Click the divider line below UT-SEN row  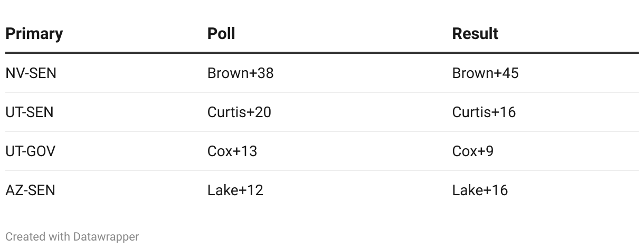coord(322,131)
